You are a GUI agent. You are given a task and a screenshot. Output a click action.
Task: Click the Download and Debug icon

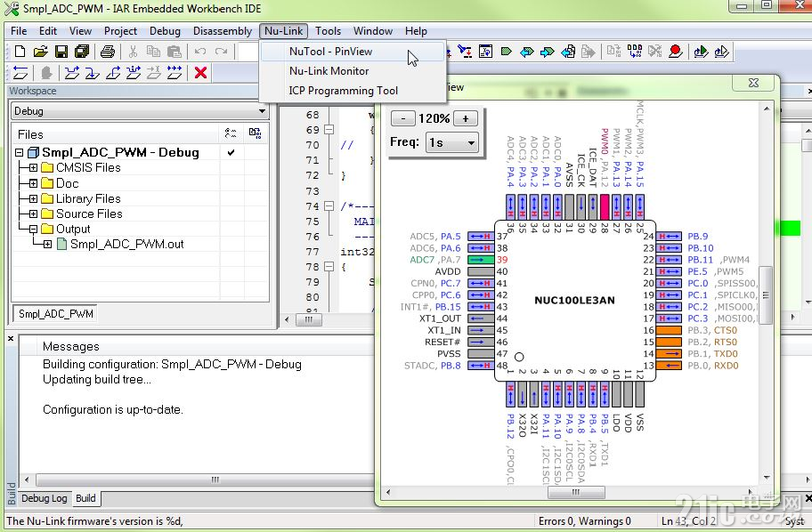pyautogui.click(x=702, y=52)
